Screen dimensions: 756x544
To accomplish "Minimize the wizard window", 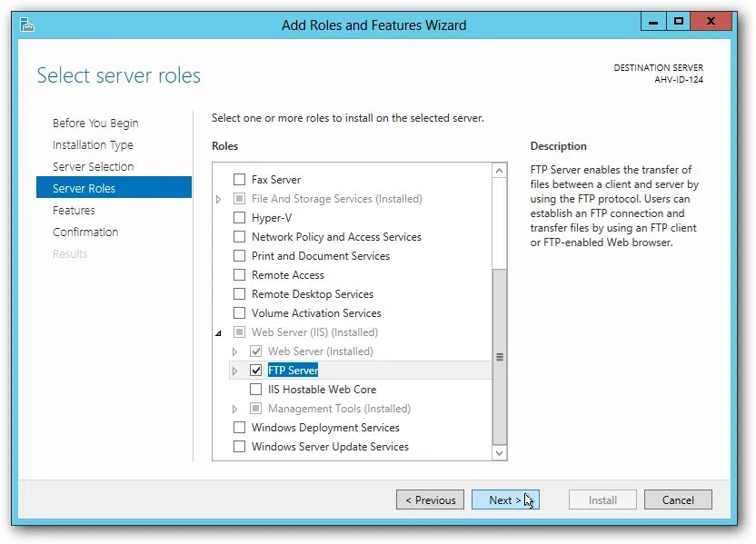I will click(653, 21).
